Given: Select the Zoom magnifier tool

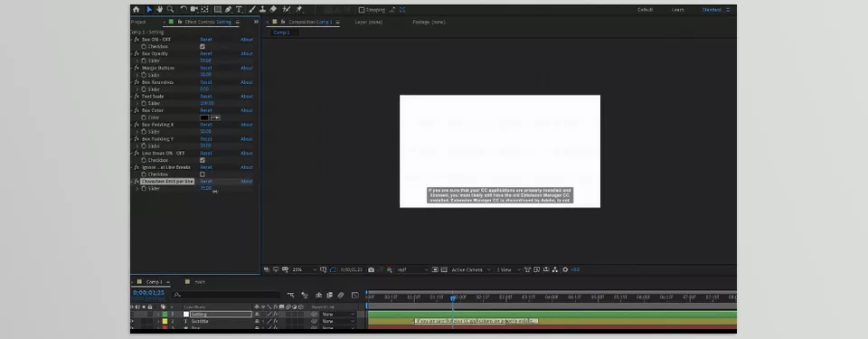Looking at the screenshot, I should (170, 9).
